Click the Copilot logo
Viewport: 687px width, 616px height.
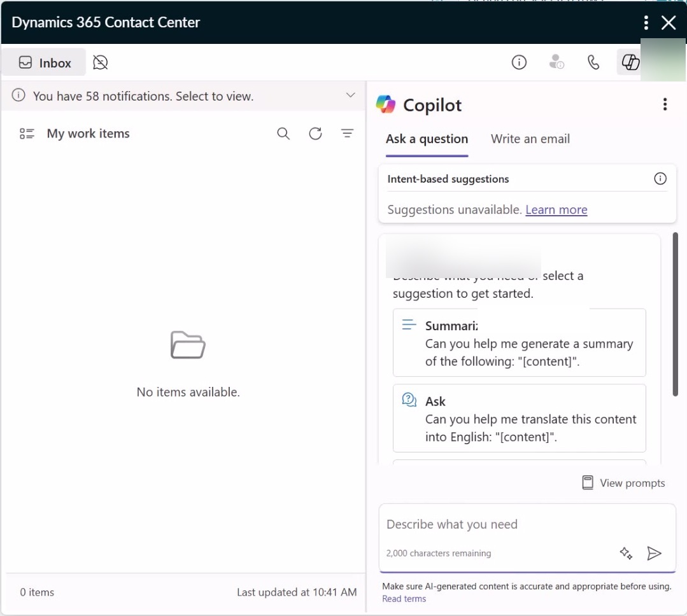(x=386, y=104)
